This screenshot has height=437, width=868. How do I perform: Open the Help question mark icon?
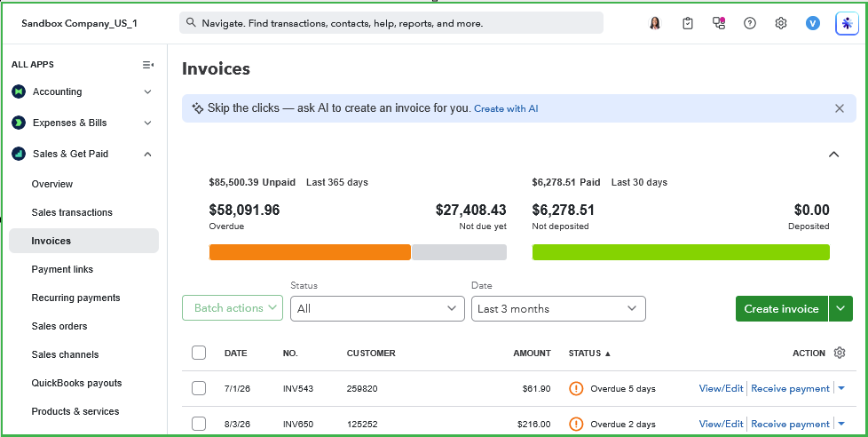[x=750, y=23]
